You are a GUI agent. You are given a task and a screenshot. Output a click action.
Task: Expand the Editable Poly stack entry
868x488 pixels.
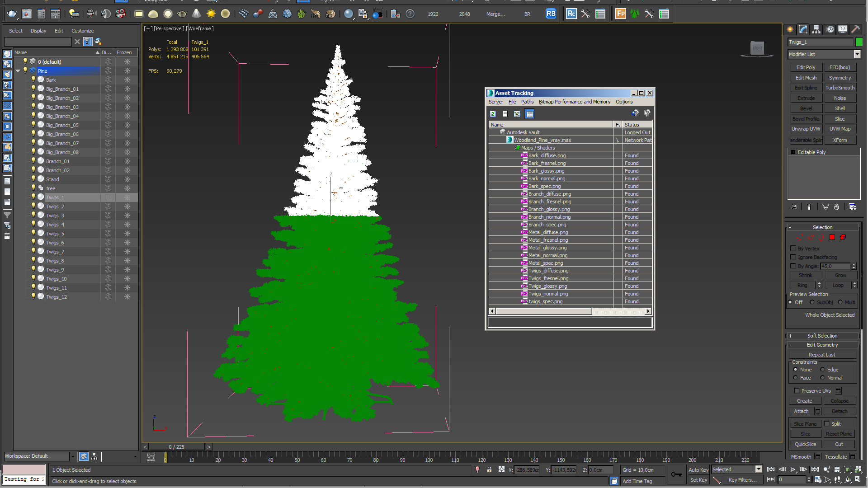(x=793, y=153)
